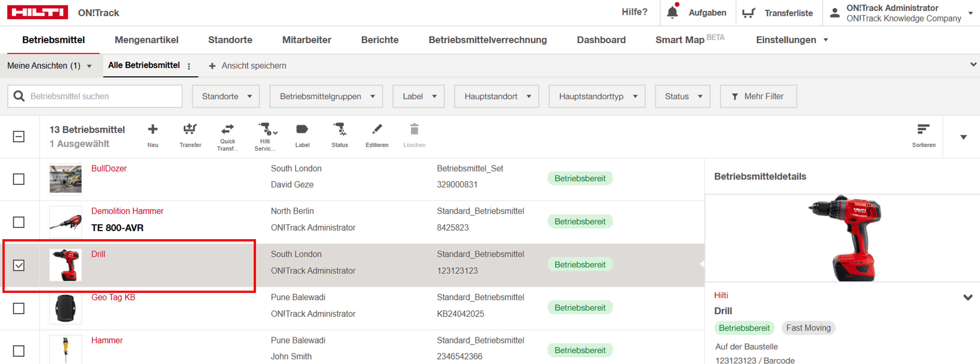
Task: Click Mehr Filter button
Action: tap(758, 96)
